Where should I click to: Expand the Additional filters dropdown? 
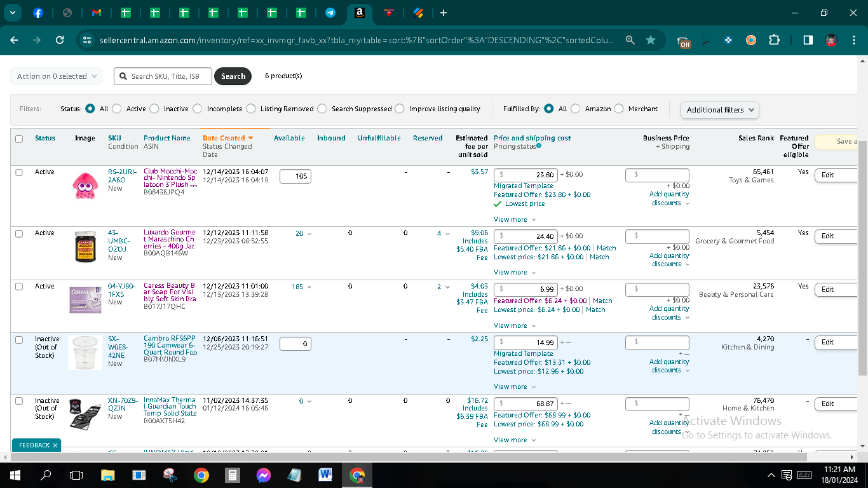(x=719, y=110)
